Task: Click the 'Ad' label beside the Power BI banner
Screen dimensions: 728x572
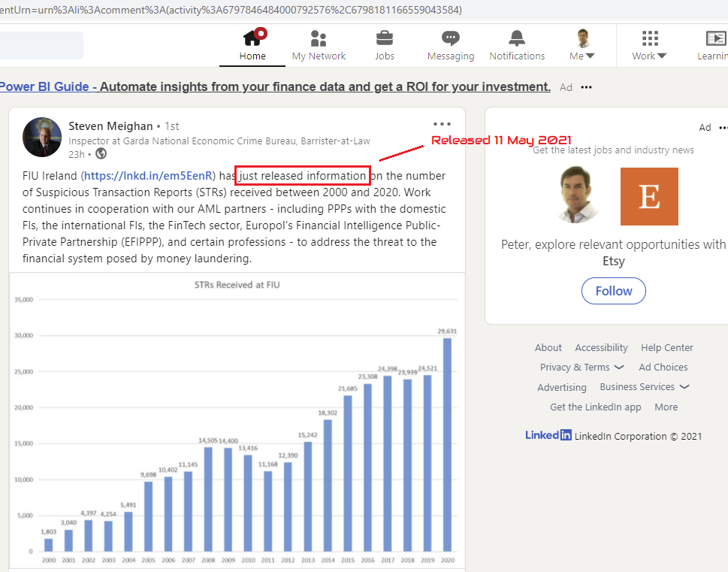Action: tap(566, 87)
